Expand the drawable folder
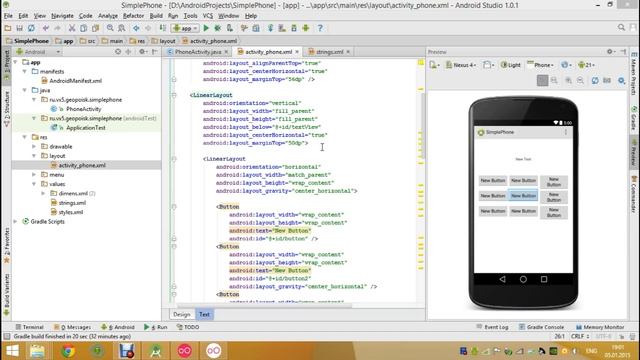This screenshot has height=360, width=640. click(34, 146)
